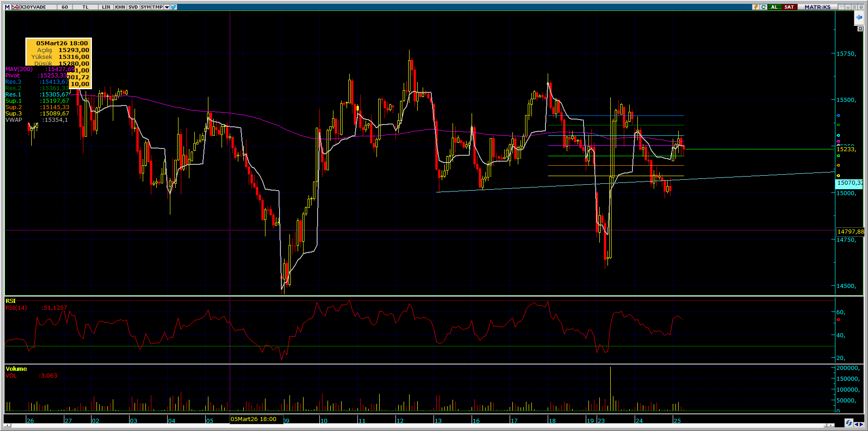Screen dimensions: 868x431
Task: Click the Matriks M logo icon
Action: pos(7,7)
